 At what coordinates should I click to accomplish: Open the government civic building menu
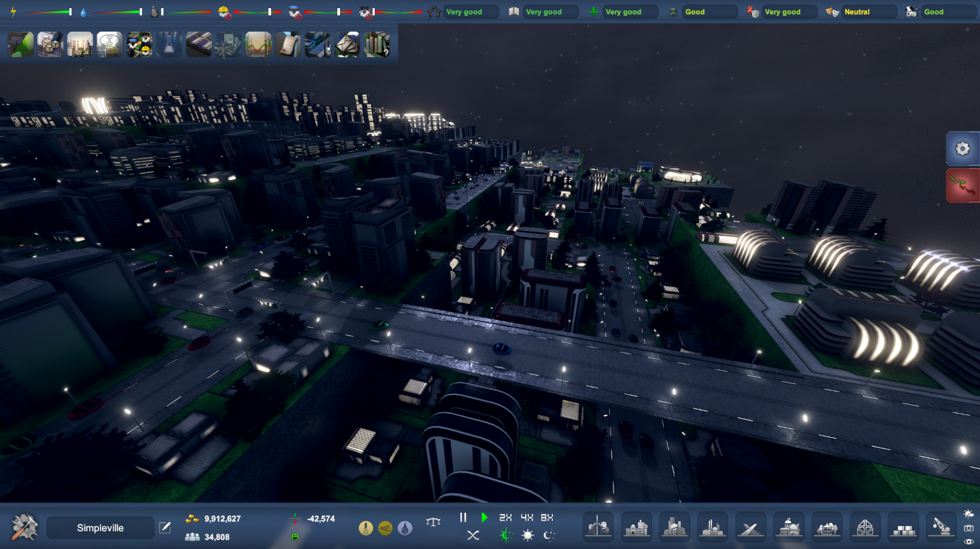[789, 527]
